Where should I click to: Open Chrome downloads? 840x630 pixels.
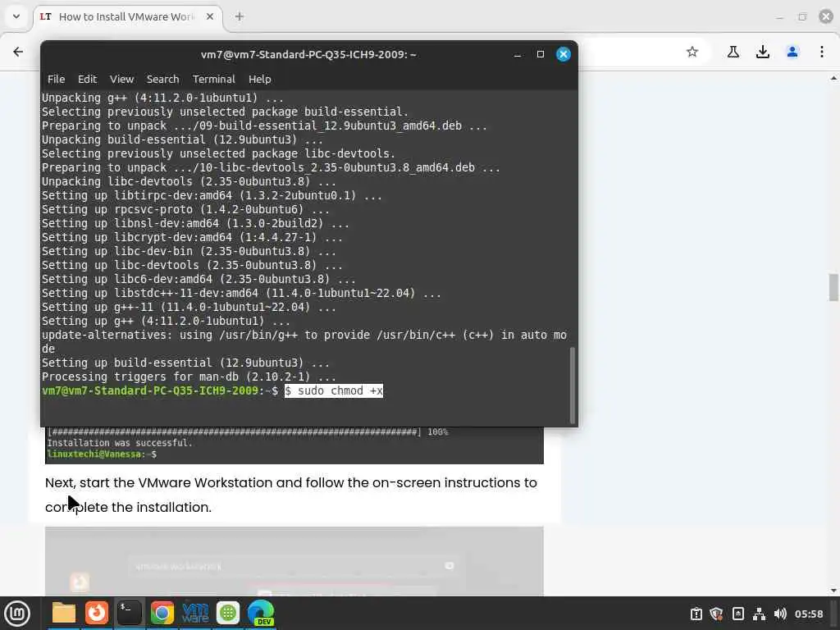763,52
